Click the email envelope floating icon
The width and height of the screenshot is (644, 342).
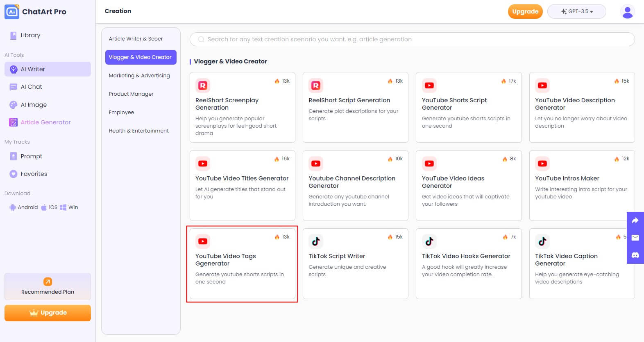(635, 238)
